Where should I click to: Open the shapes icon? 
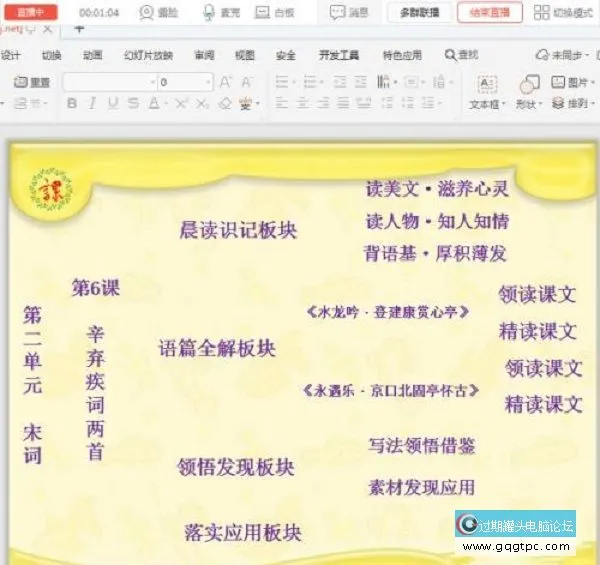coord(530,84)
